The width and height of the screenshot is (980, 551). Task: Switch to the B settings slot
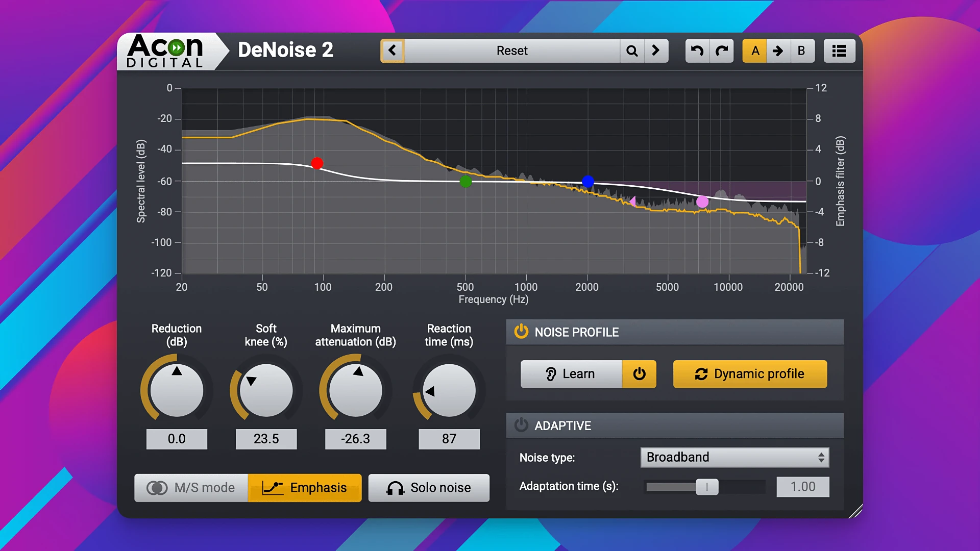(x=801, y=51)
